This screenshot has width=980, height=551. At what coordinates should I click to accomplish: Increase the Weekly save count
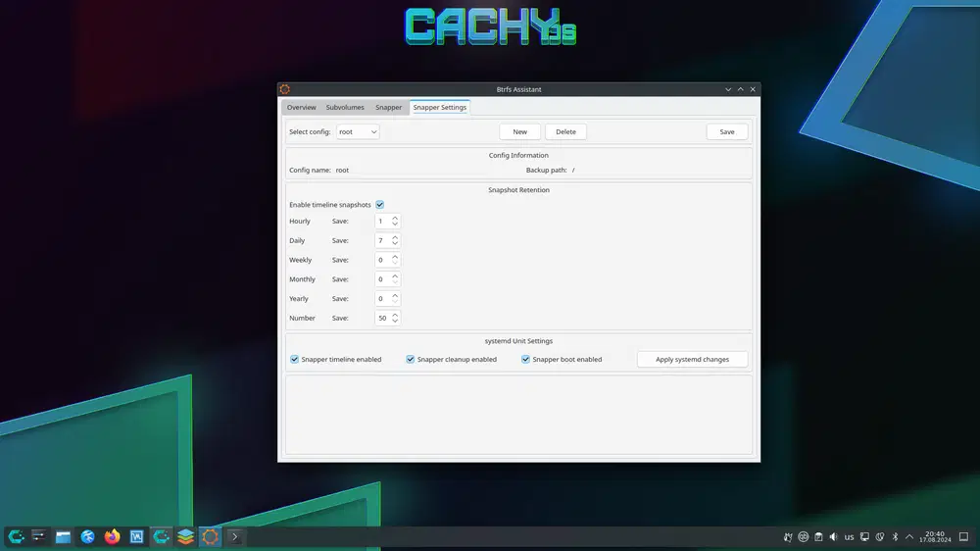pos(395,257)
